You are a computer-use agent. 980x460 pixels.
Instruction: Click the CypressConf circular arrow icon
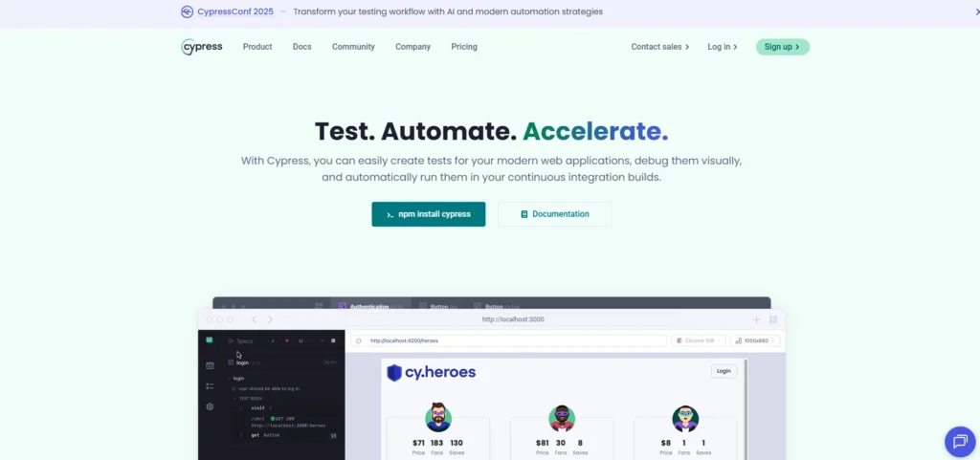187,11
